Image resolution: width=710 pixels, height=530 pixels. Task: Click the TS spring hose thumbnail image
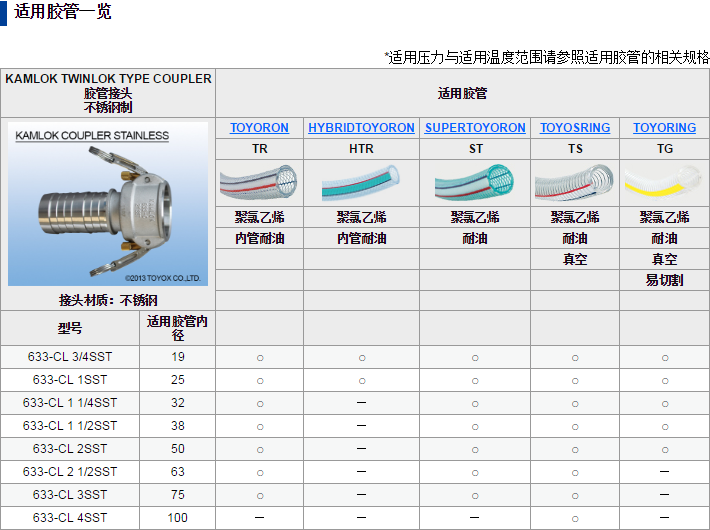[575, 183]
